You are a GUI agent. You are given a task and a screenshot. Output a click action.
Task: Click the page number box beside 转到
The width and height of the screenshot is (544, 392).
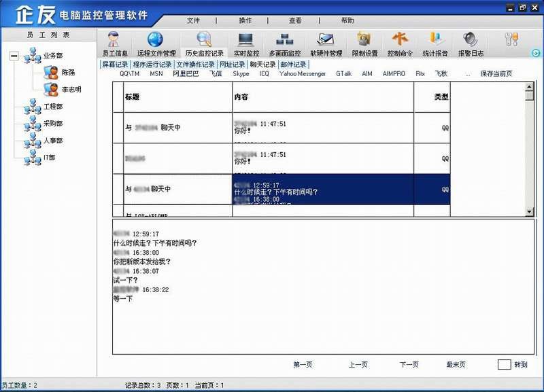click(504, 365)
